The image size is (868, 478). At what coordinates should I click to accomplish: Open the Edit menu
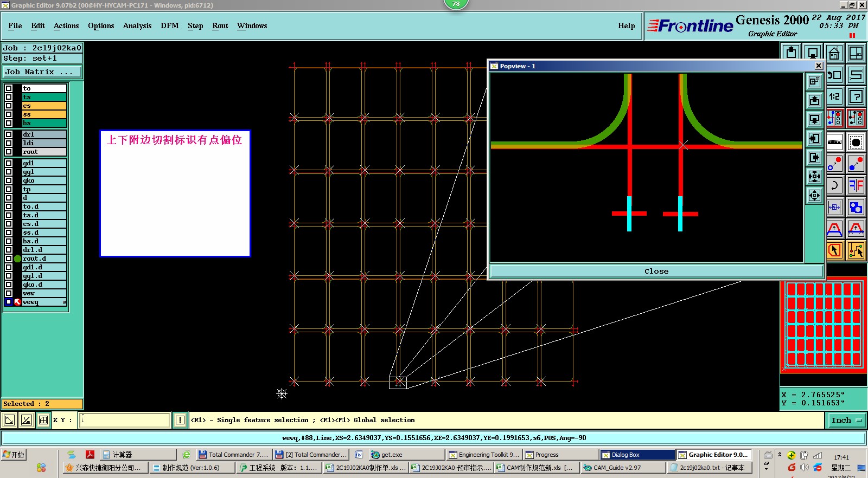pyautogui.click(x=38, y=25)
